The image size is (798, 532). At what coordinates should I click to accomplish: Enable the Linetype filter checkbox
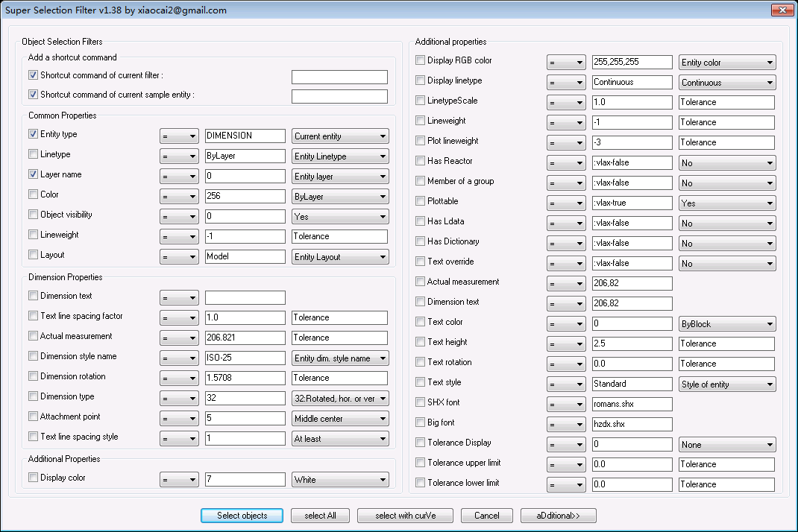tap(33, 155)
